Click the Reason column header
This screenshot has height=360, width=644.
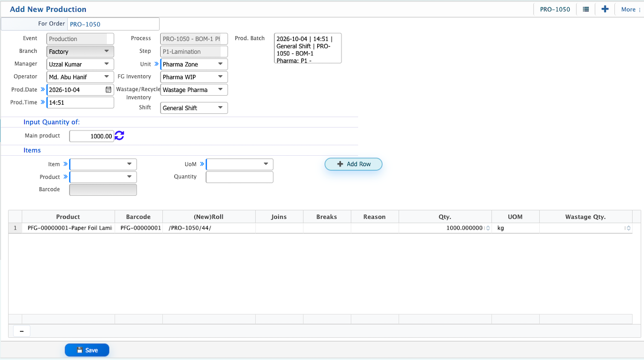374,217
